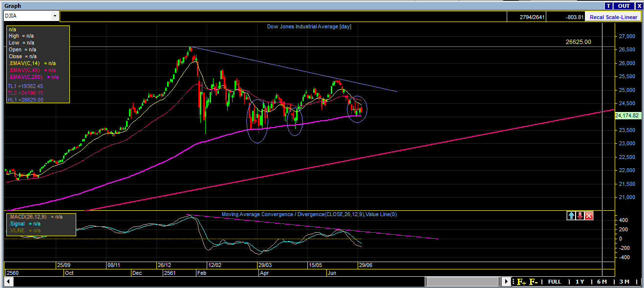The image size is (644, 288).
Task: Click the TL2 =24190.15 legend line
Action: coord(25,93)
